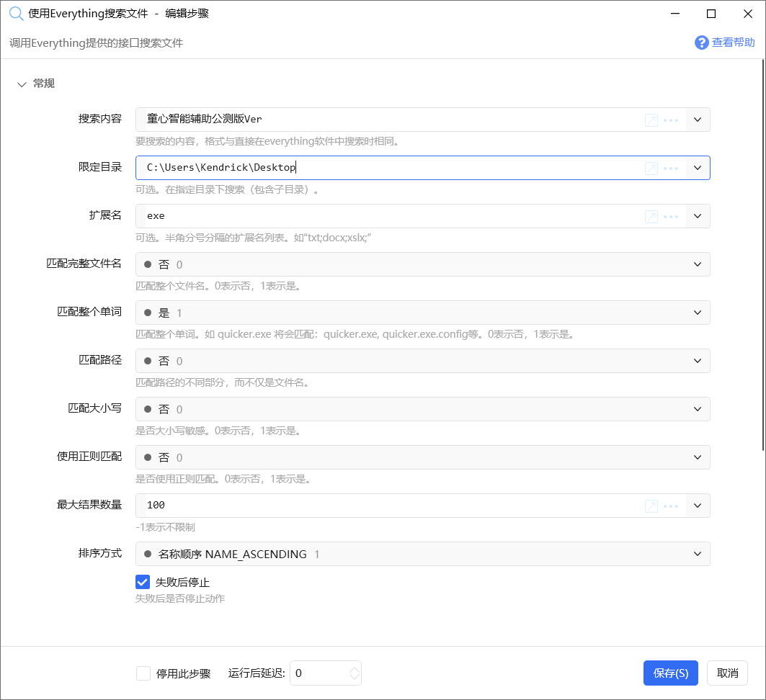
Task: Click the 运行后延迟 label
Action: [257, 673]
